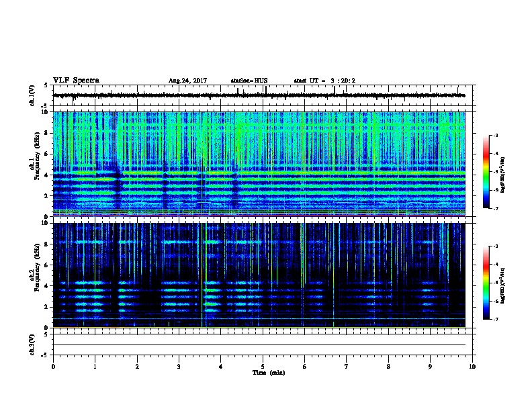
Task: Click the "-3" label on ch.1 color scale
Action: (495, 136)
